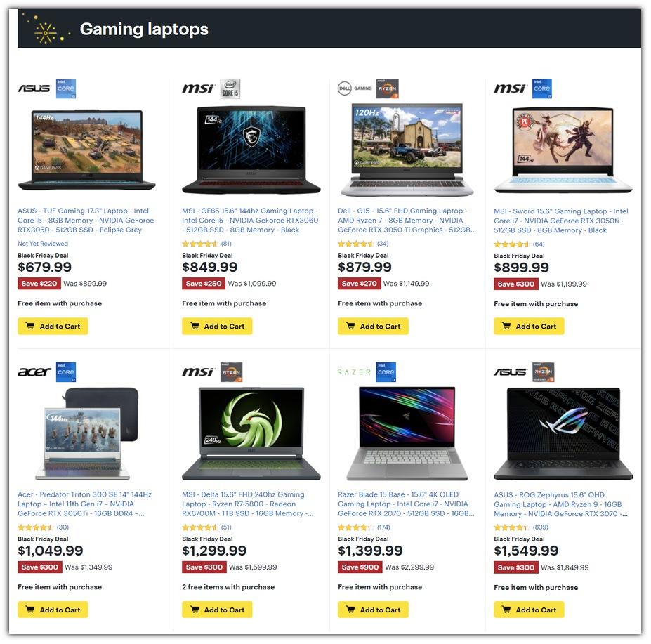
Task: Click the Ryzen badge next to MSI Delta logo
Action: [x=231, y=372]
